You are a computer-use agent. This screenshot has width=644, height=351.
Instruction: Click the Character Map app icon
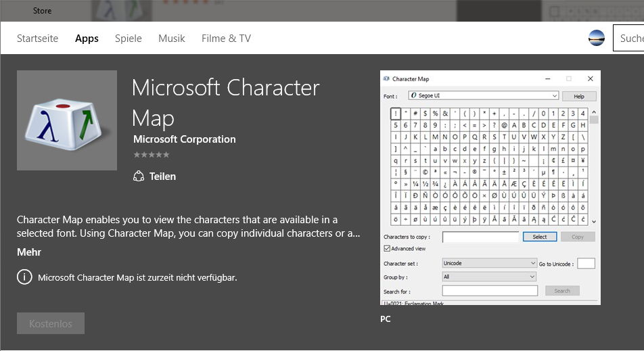click(x=67, y=120)
